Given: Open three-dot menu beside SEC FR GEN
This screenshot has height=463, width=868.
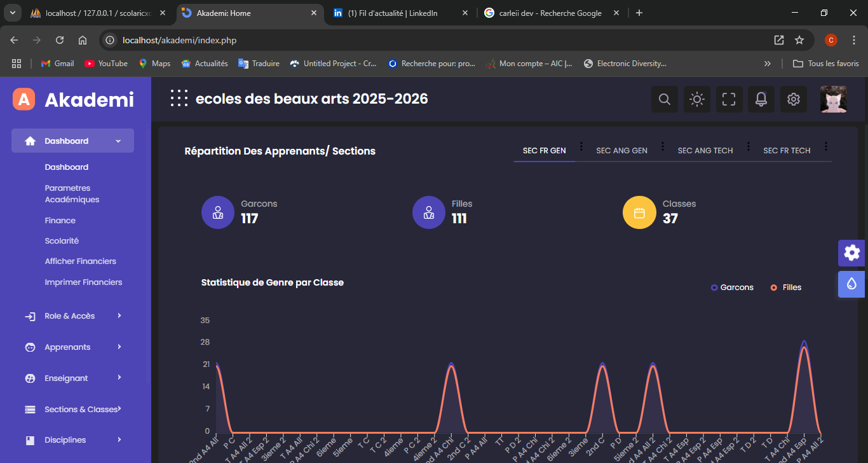Looking at the screenshot, I should coord(581,146).
